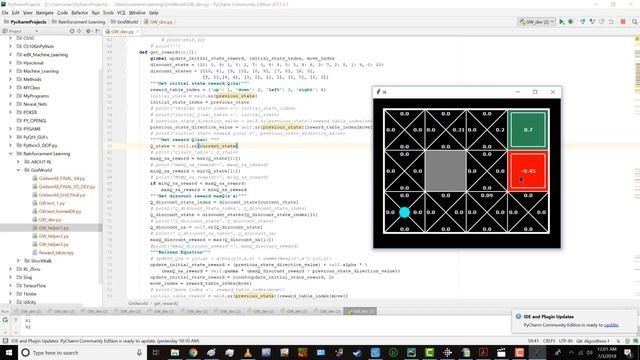Screen dimensions: 640x360
Task: Open GW_dev.py in the project tree
Action: (x=50, y=220)
